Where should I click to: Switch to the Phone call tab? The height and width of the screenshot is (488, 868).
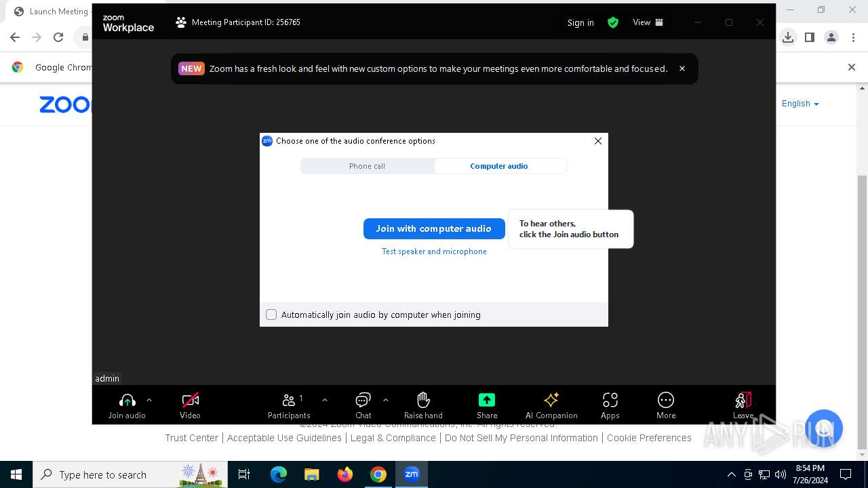[x=367, y=166]
